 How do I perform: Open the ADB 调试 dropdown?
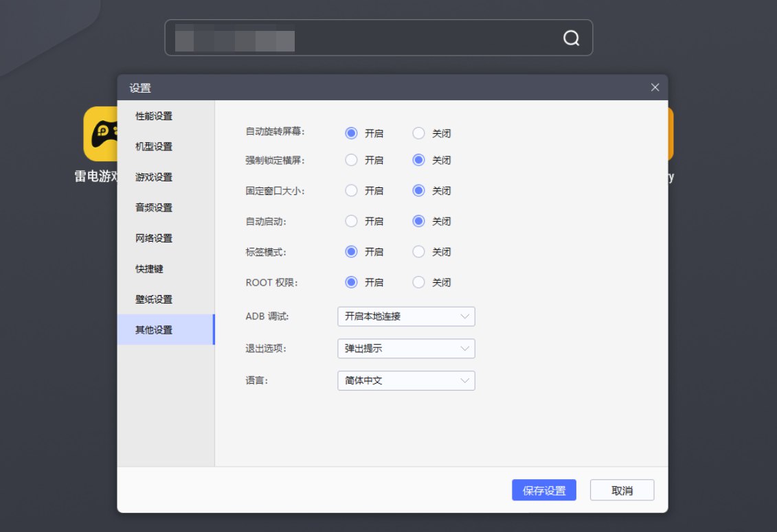(406, 316)
